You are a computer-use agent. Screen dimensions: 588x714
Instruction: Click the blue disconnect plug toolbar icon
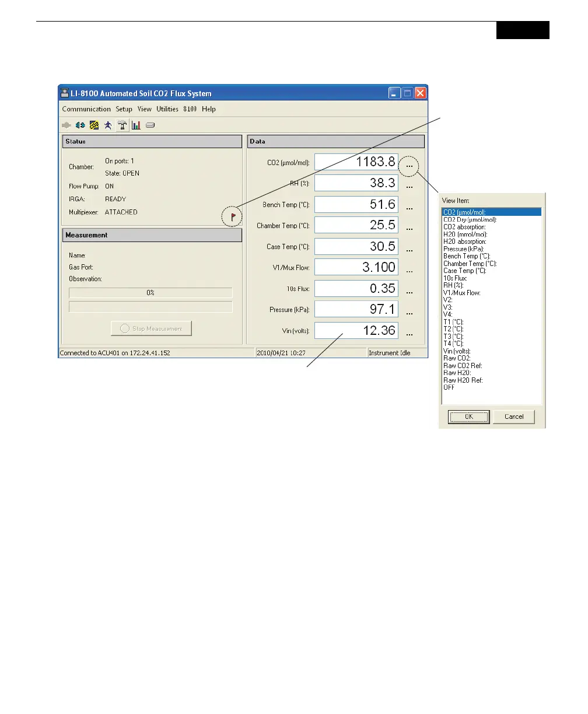coord(80,125)
